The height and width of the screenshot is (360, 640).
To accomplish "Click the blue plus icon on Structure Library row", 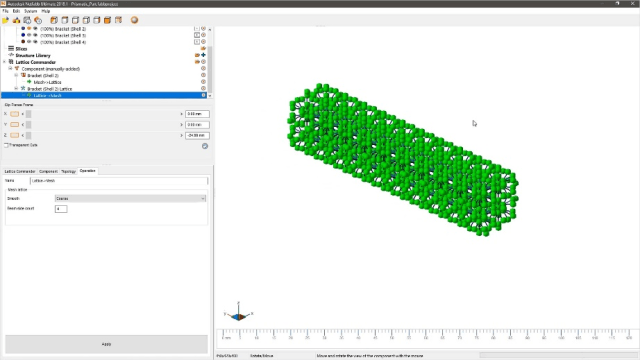I will [203, 55].
